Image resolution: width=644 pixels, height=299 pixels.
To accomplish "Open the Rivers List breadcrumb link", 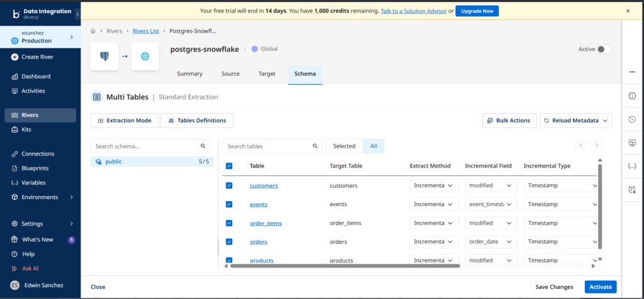I will tap(146, 31).
